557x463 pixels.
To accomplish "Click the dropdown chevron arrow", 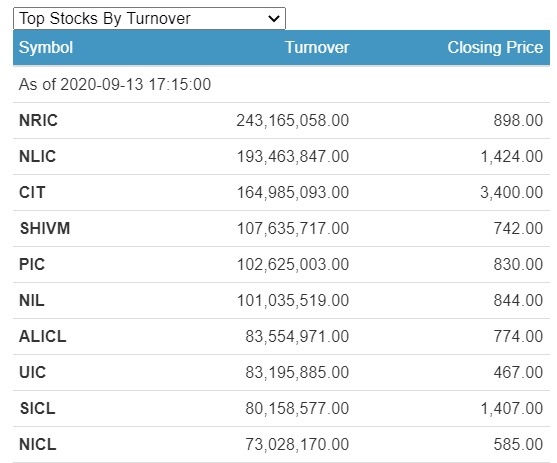I will coord(274,18).
